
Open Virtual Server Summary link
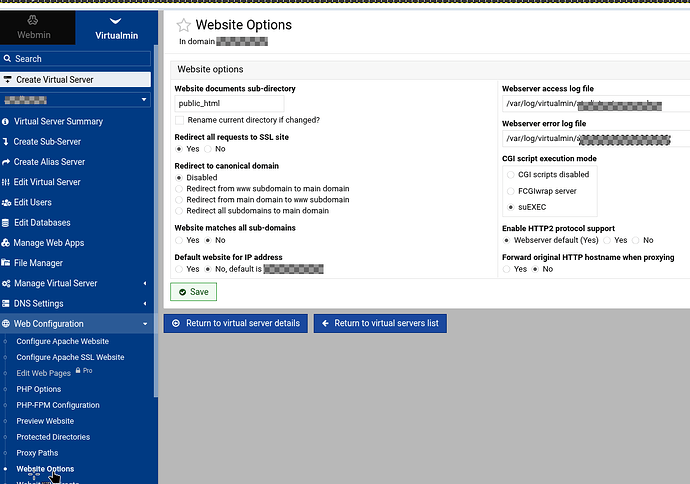[x=58, y=121]
